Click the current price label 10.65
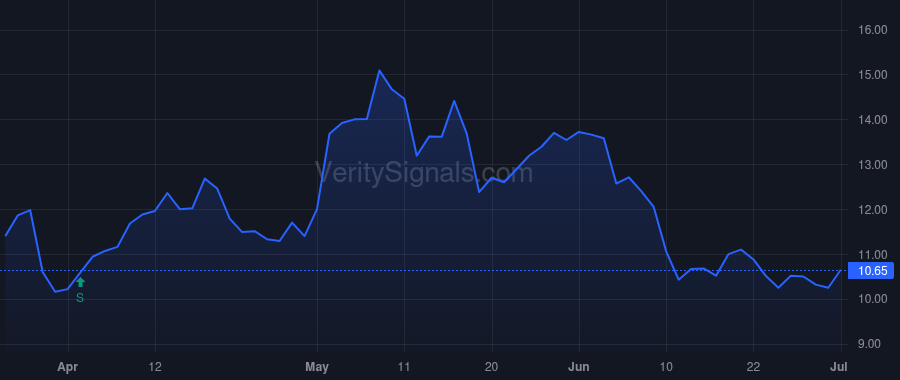The image size is (900, 380). [x=871, y=270]
